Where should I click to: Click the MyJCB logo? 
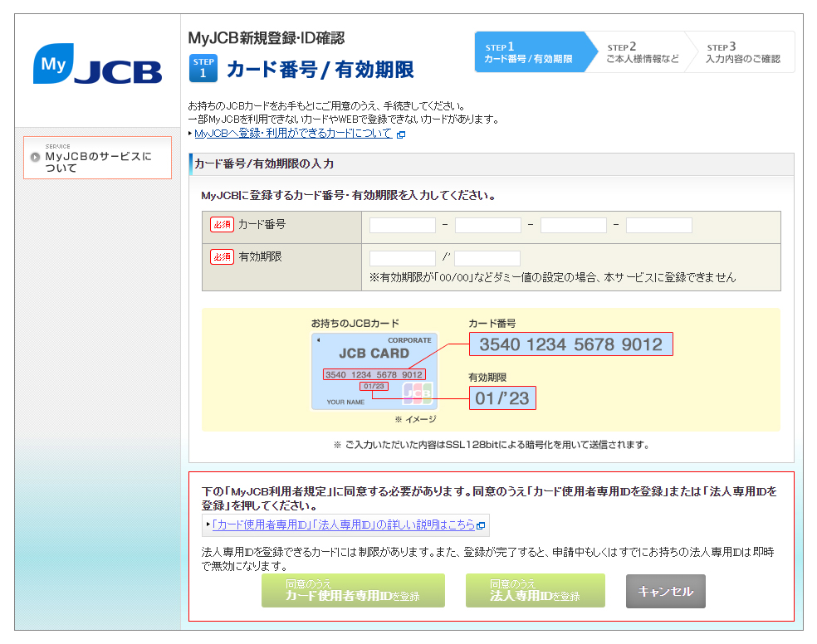[x=97, y=64]
